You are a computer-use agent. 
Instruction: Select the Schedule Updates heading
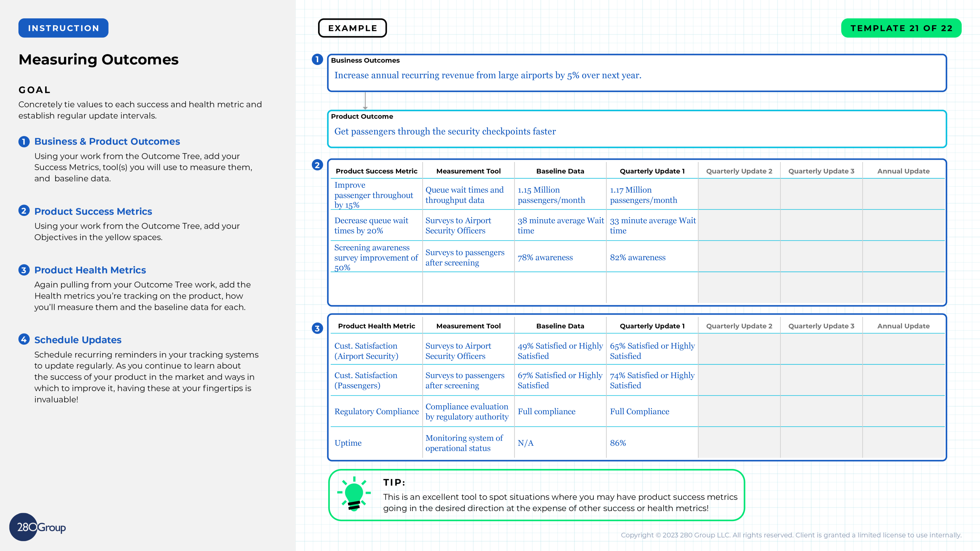[x=78, y=340]
